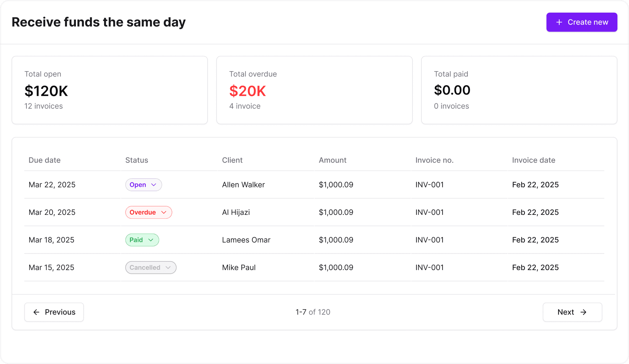Screen dimensions: 629x364
Task: Click the Invoice date column header
Action: (x=534, y=160)
